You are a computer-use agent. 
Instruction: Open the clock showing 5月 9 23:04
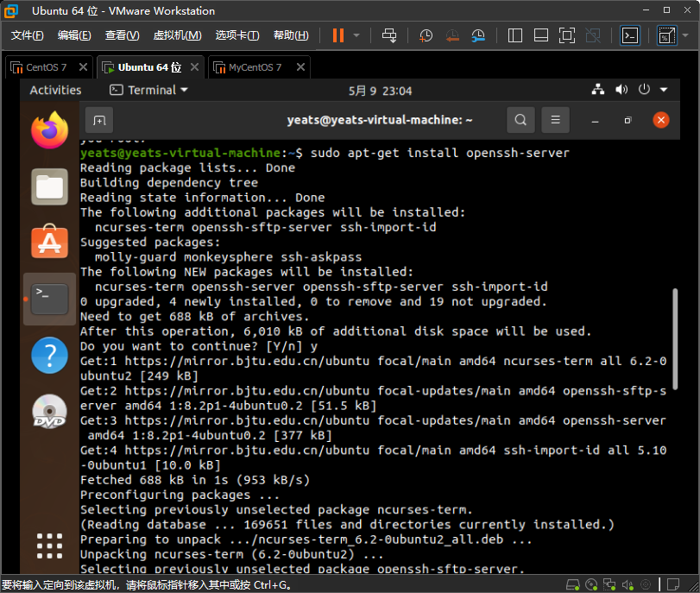380,91
